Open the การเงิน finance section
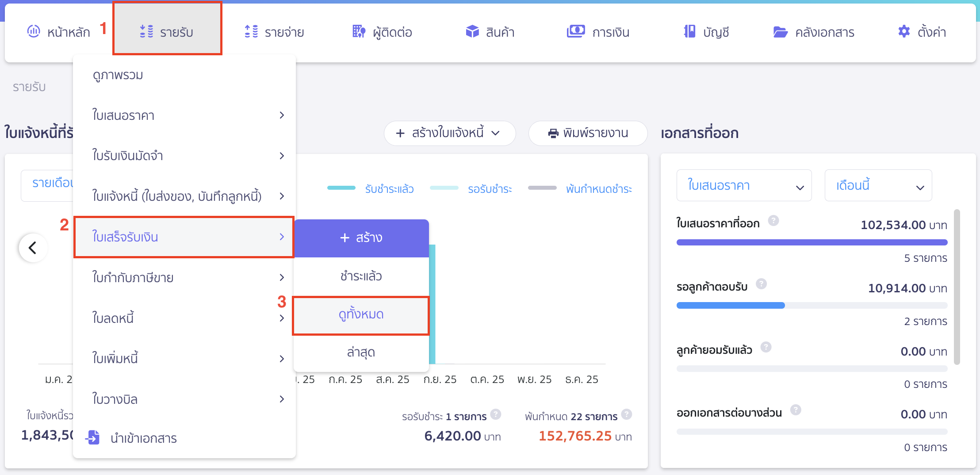 (x=598, y=31)
